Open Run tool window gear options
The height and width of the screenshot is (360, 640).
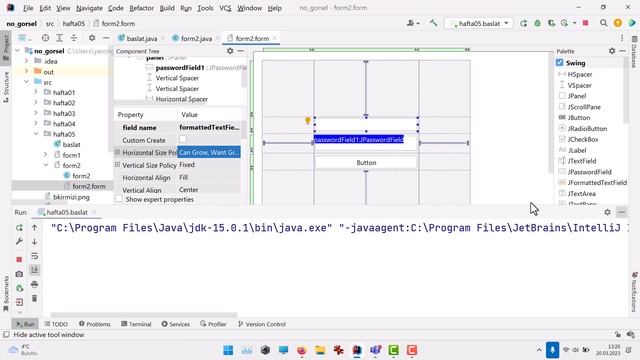pyautogui.click(x=607, y=212)
